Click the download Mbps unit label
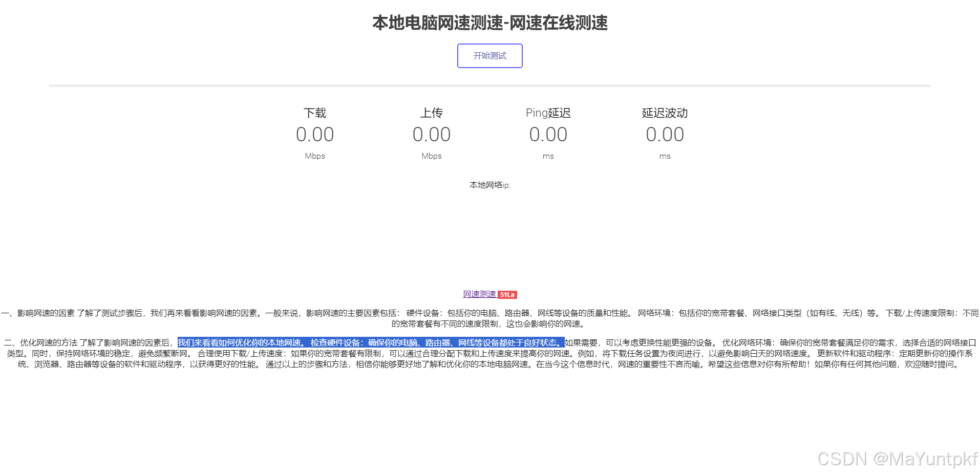Viewport: 980px width, 475px height. pyautogui.click(x=314, y=156)
